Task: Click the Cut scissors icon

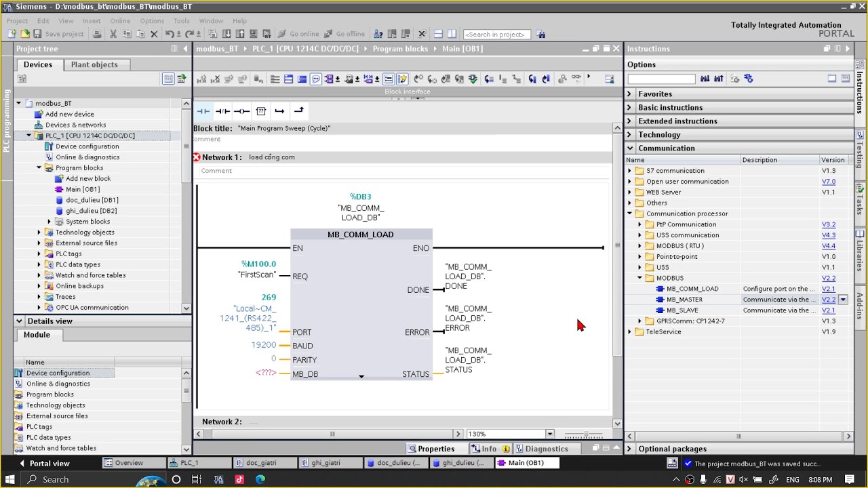Action: tap(113, 34)
